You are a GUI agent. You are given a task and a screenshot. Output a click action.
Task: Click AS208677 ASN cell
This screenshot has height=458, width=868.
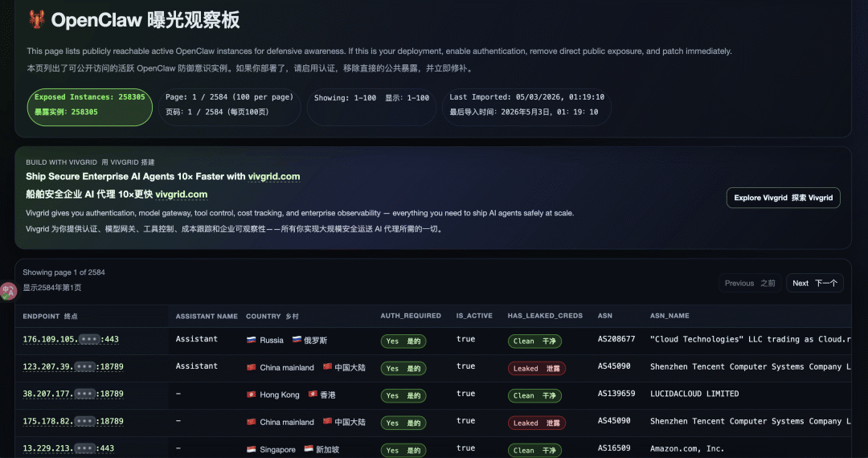[616, 339]
